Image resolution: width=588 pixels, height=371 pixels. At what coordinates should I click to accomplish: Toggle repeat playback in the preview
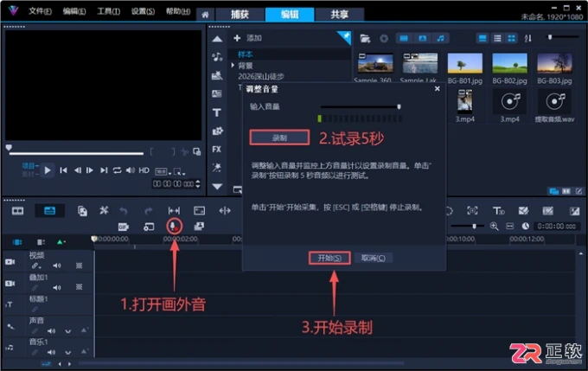[117, 170]
